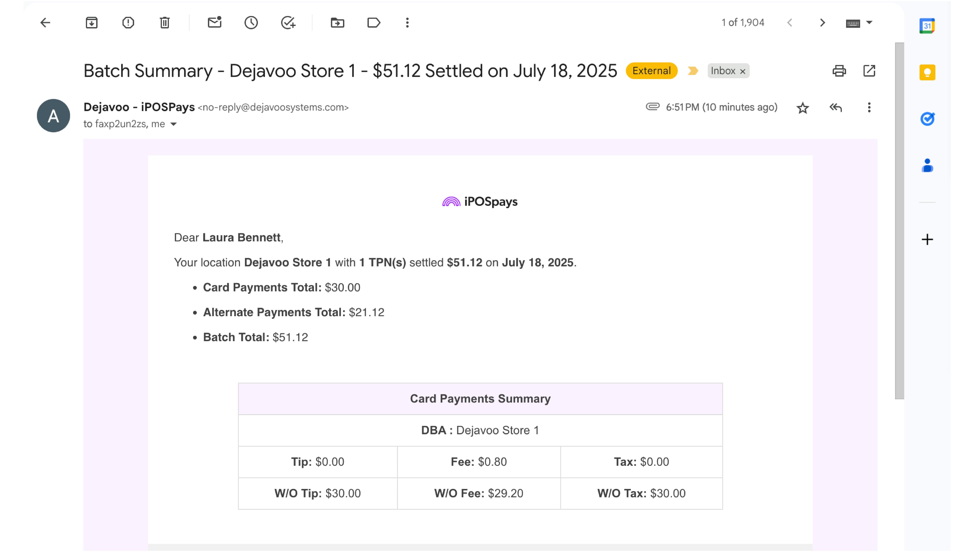
Task: Open Google Calendar side panel
Action: point(927,26)
